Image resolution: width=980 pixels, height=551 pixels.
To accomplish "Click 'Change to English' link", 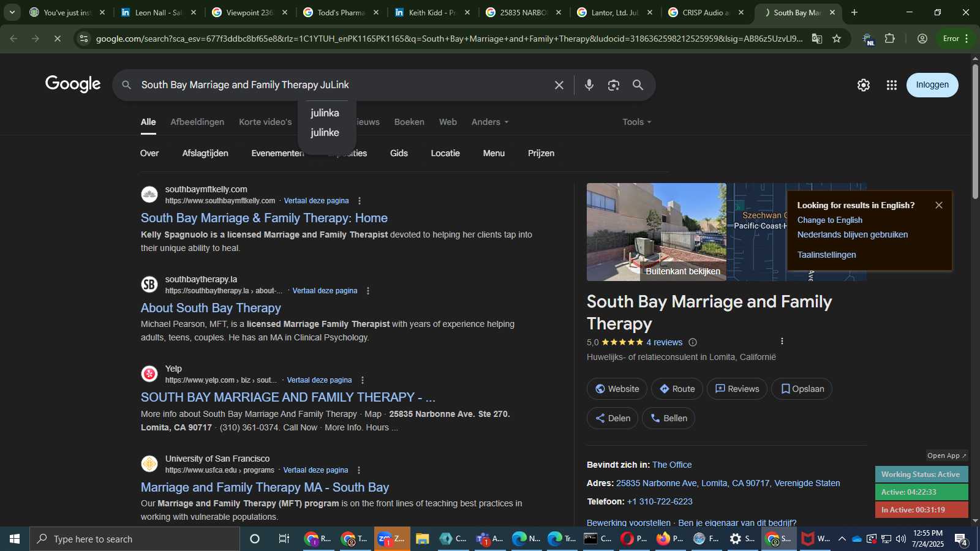I will pos(829,220).
